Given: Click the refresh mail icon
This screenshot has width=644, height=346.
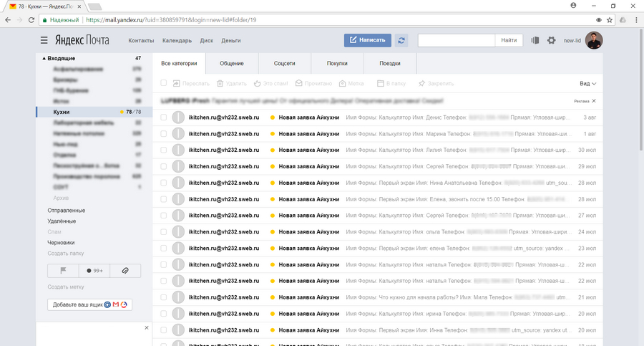Looking at the screenshot, I should pos(401,41).
